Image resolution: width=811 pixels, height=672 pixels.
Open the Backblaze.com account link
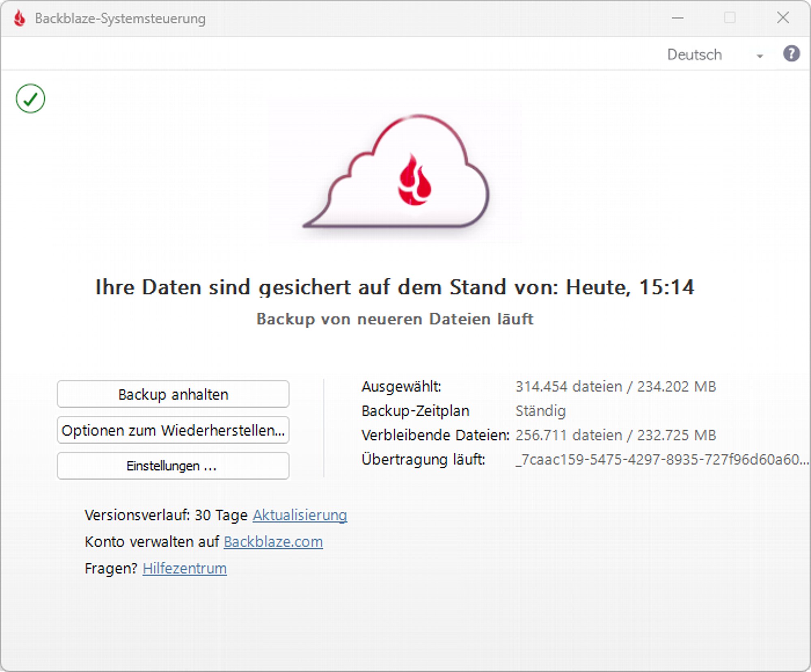273,542
